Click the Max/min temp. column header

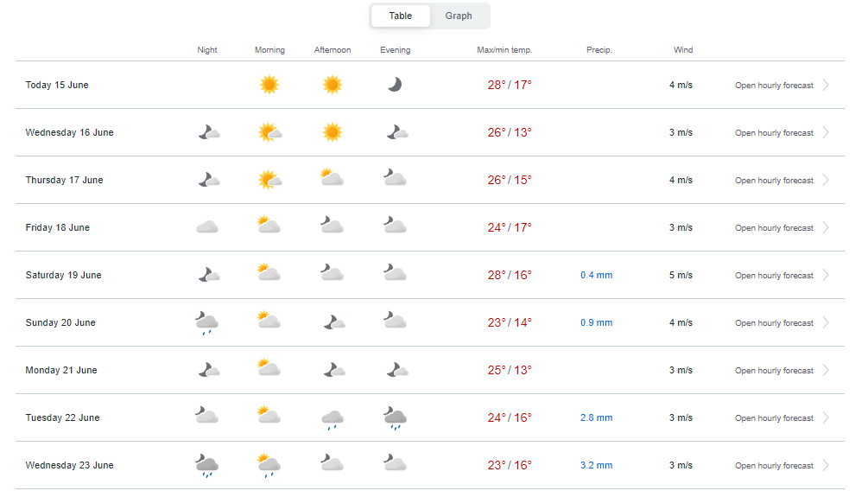[x=504, y=50]
